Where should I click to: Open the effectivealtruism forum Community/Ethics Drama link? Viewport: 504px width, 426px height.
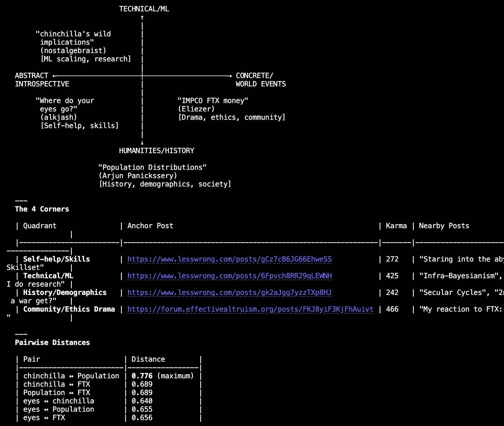coord(250,309)
